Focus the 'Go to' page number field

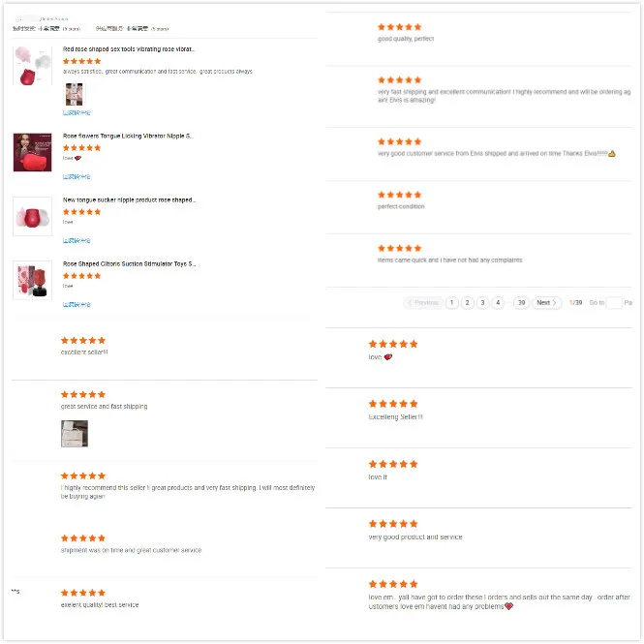[x=614, y=303]
